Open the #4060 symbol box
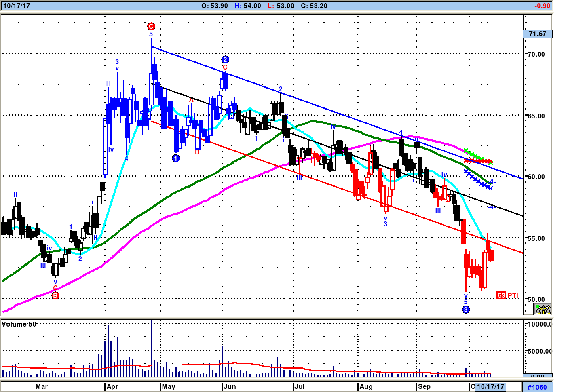Screen dimensions: 566x392 (537, 387)
